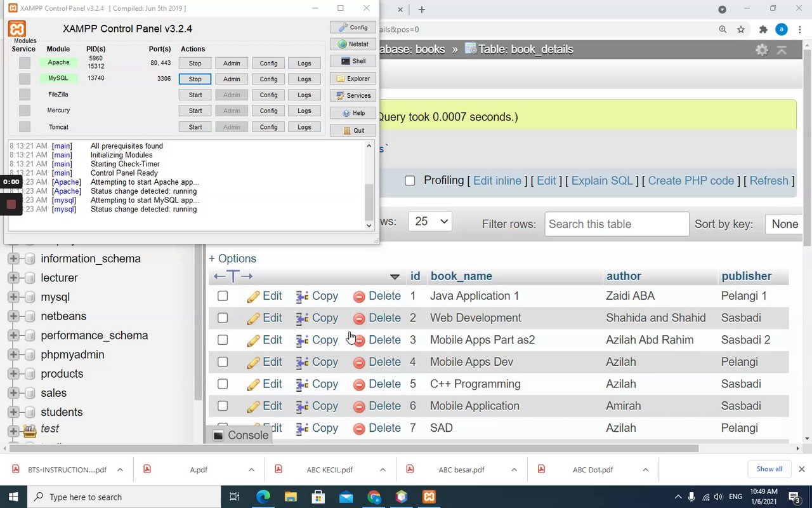812x508 pixels.
Task: Click the Explain SQL link
Action: pos(602,181)
